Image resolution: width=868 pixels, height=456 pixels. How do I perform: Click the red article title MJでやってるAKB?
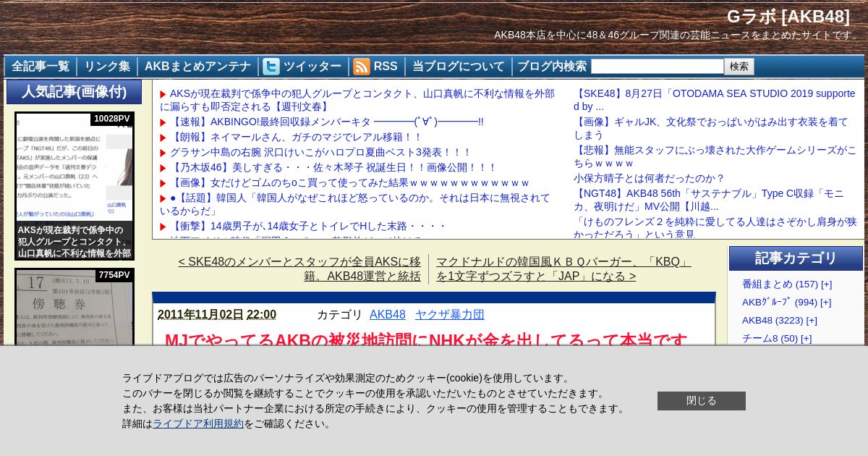426,340
